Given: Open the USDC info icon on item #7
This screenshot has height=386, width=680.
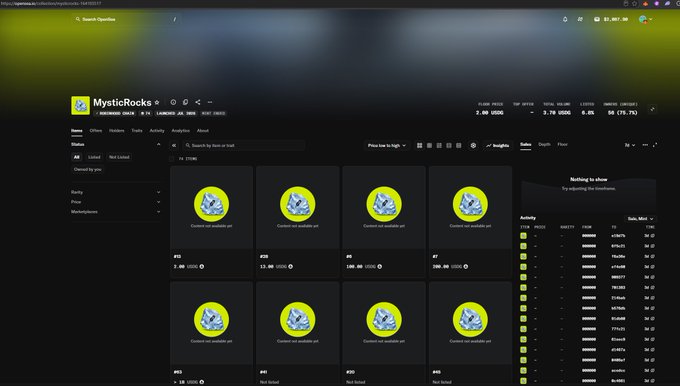Looking at the screenshot, I should [x=466, y=266].
